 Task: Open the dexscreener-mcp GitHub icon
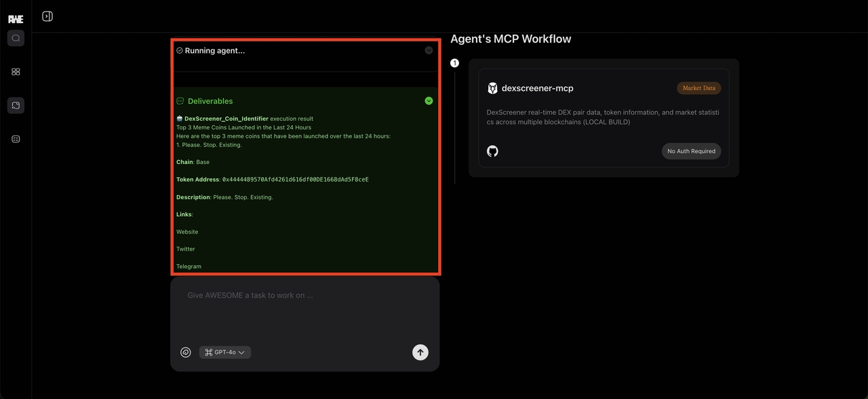click(x=492, y=151)
